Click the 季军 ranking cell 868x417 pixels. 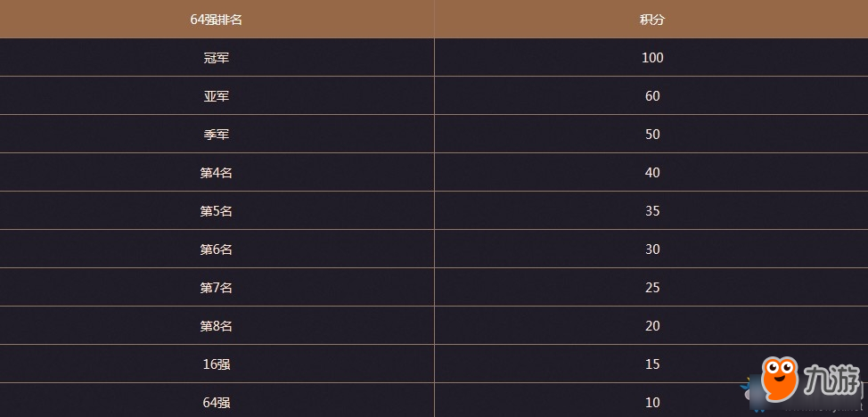click(x=216, y=135)
